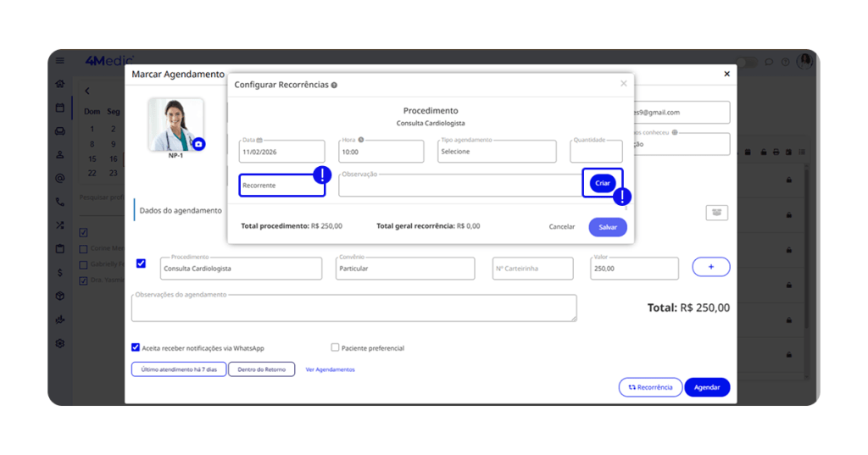
Task: Click the plus button to add procedure
Action: 710,267
